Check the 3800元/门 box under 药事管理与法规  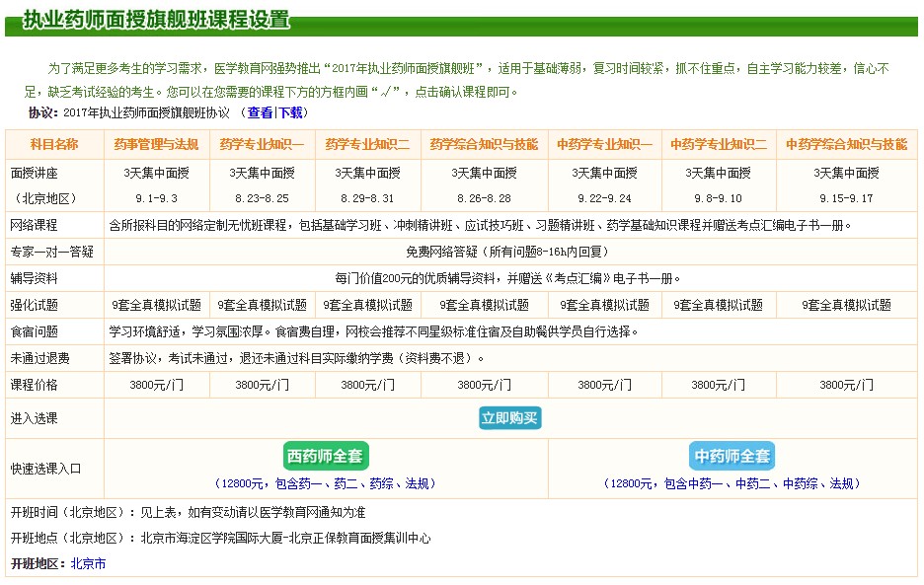coord(158,385)
